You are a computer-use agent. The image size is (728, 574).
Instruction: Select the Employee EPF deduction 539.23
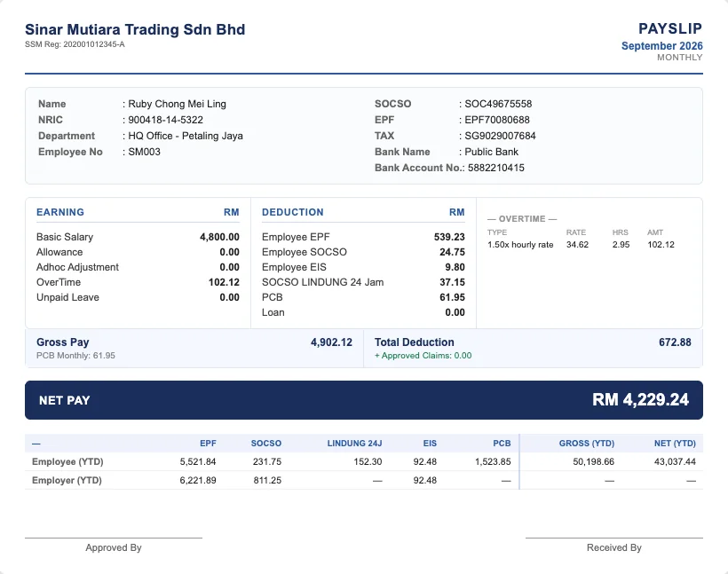(449, 237)
